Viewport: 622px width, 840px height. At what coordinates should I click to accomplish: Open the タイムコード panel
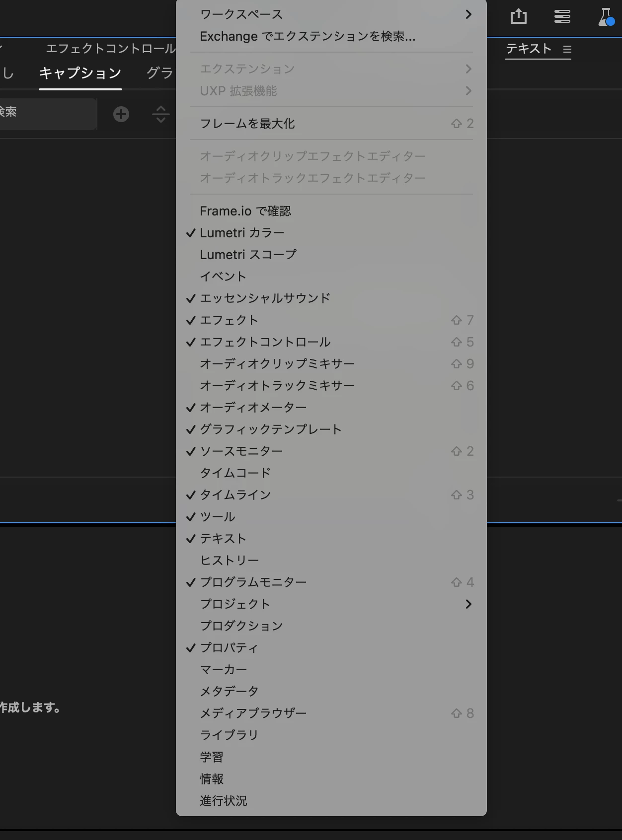tap(331, 473)
